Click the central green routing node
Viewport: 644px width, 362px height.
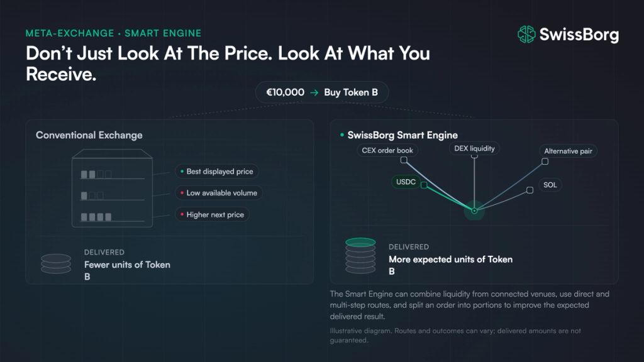474,211
